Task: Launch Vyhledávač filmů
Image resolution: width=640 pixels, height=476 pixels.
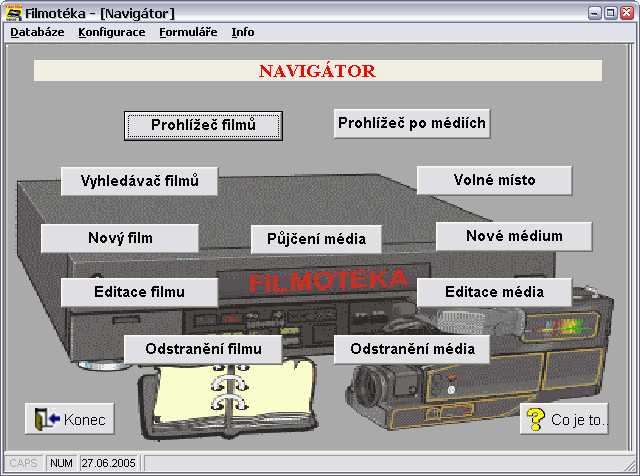Action: 139,181
